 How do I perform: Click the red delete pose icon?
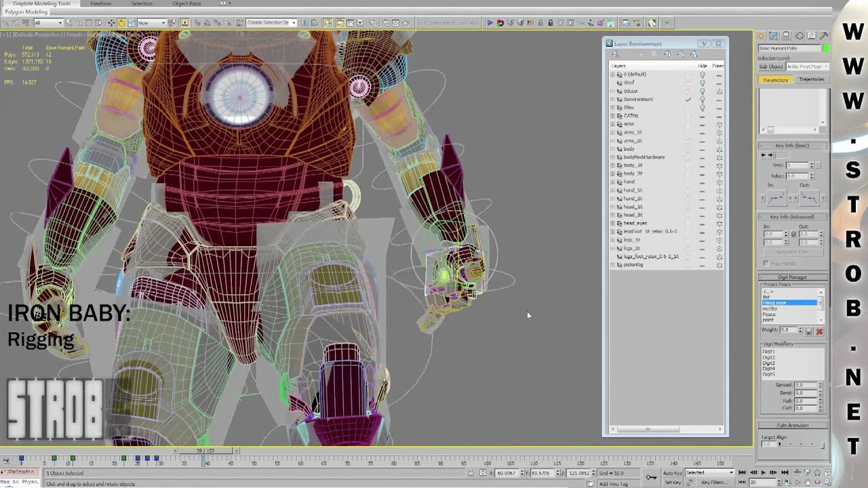pyautogui.click(x=819, y=331)
